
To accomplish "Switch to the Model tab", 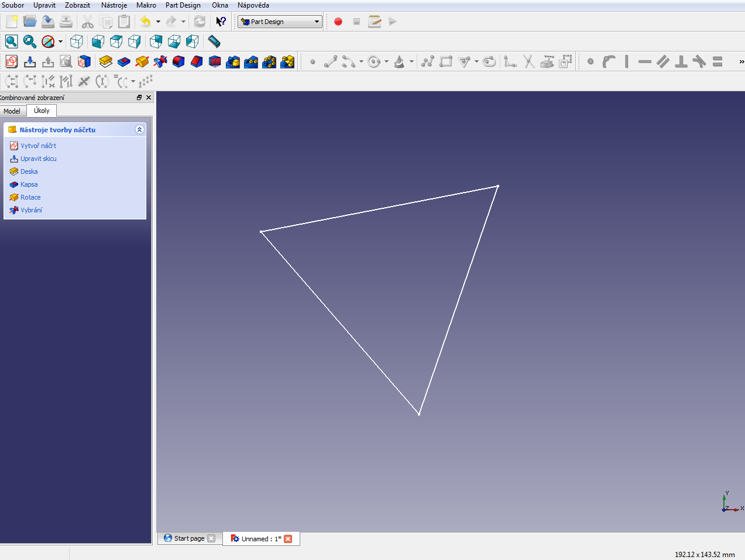I will [x=12, y=111].
